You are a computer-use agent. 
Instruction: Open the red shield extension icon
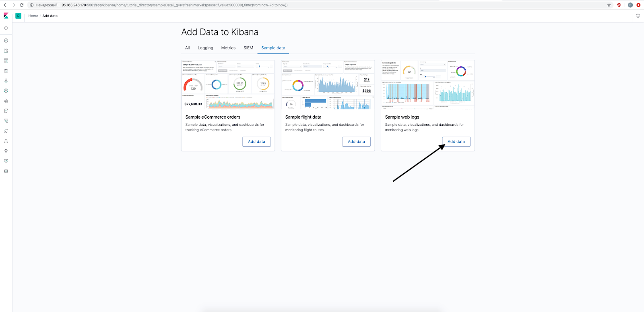tap(619, 5)
